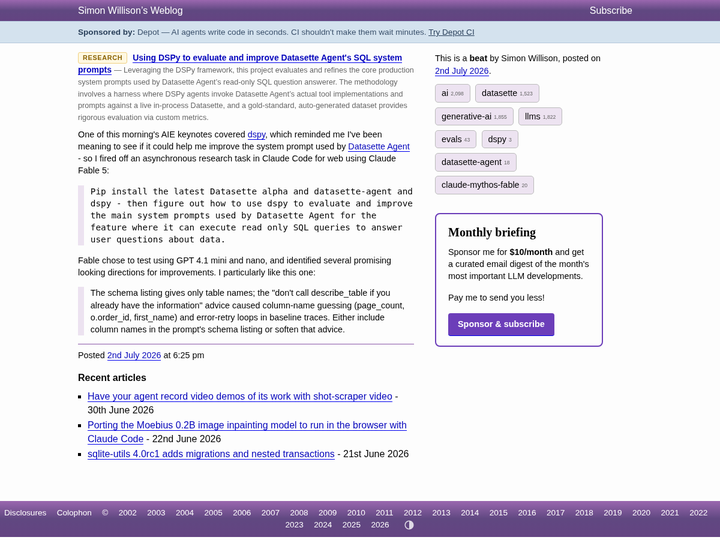The width and height of the screenshot is (720, 540).
Task: Go to the 2020 archive
Action: [x=641, y=512]
